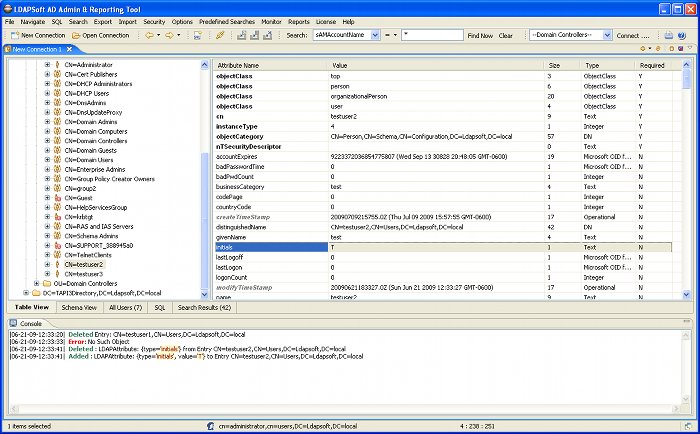Switch to the Schema View tab
The height and width of the screenshot is (434, 700).
[x=79, y=308]
